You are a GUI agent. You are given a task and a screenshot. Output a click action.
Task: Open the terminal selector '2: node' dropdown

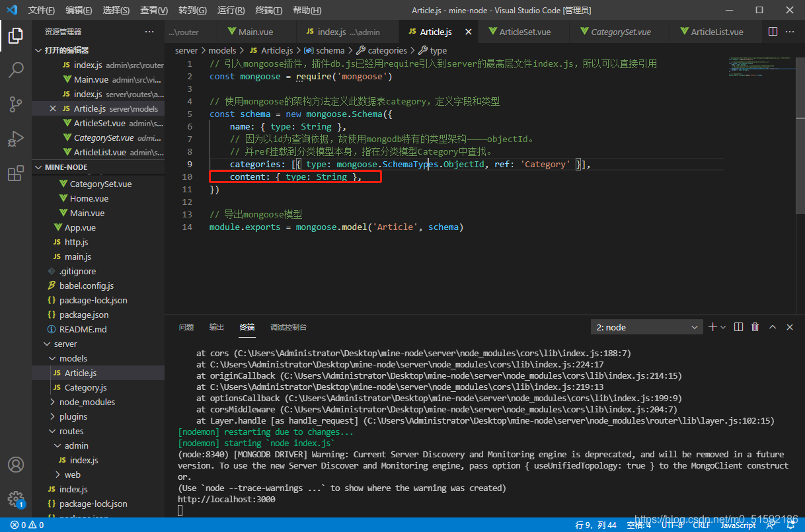point(648,327)
